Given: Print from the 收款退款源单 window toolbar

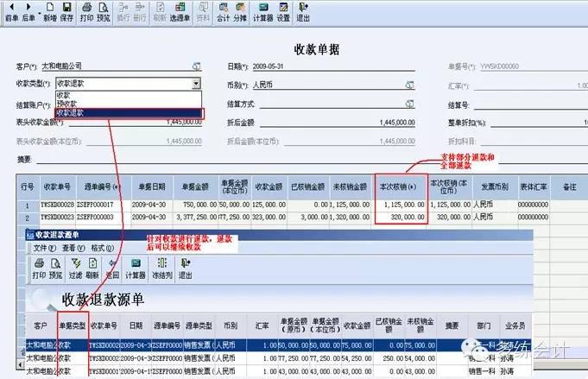Looking at the screenshot, I should pyautogui.click(x=39, y=268).
